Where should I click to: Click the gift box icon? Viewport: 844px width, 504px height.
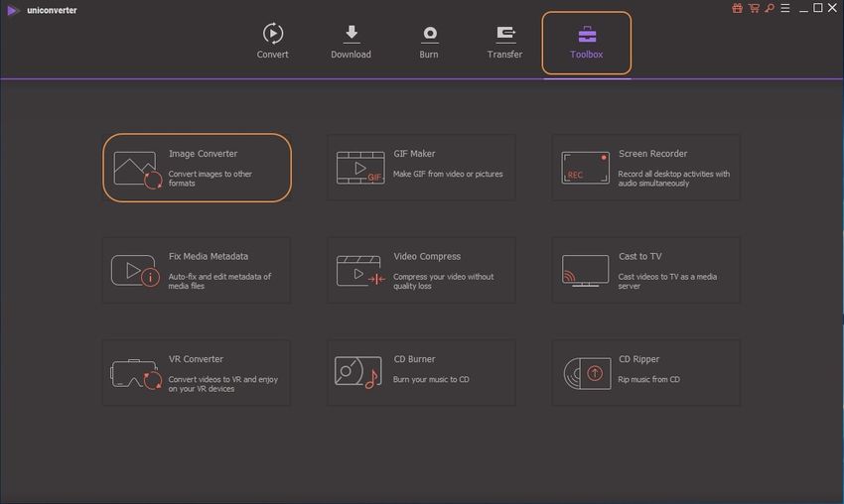737,8
